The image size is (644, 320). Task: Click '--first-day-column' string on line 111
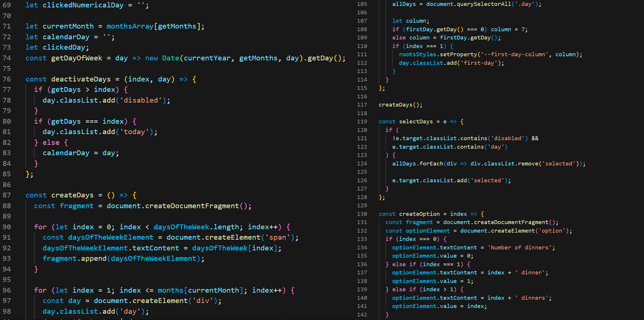(514, 54)
